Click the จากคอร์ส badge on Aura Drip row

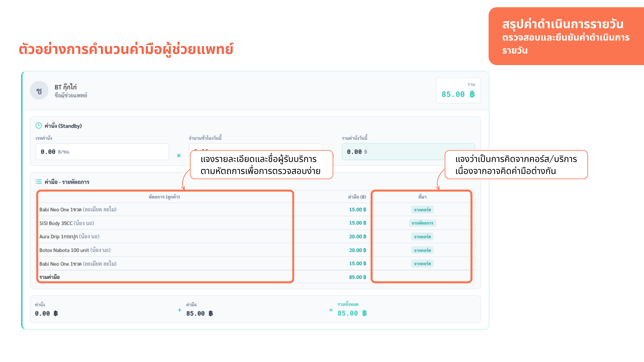tap(422, 237)
